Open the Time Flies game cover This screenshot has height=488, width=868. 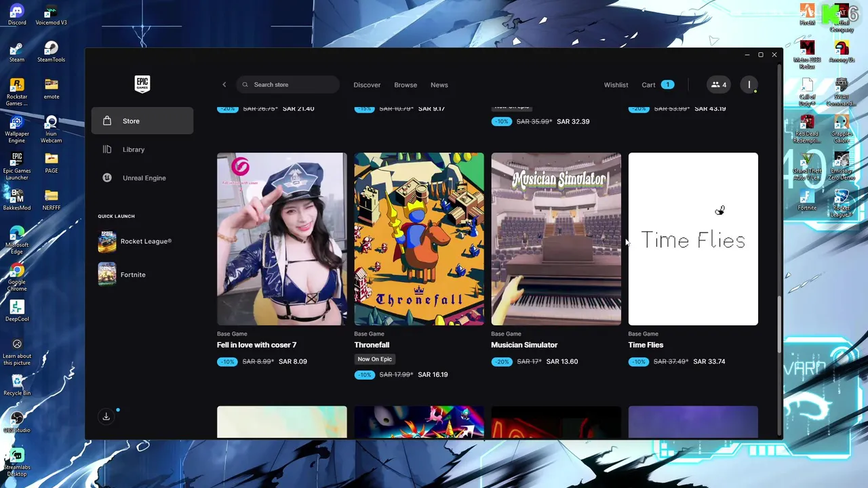coord(693,239)
